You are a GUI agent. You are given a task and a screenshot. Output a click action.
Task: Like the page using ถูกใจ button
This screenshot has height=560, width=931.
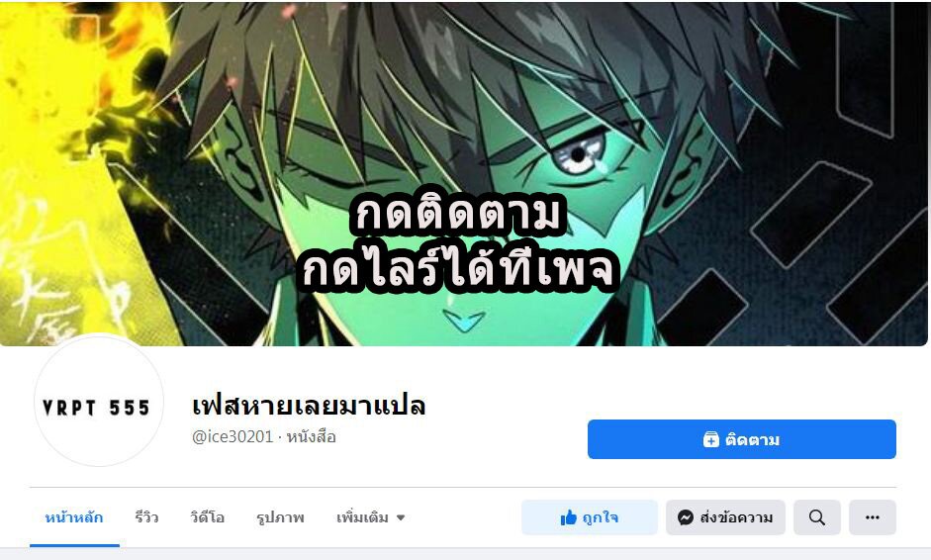click(x=590, y=517)
